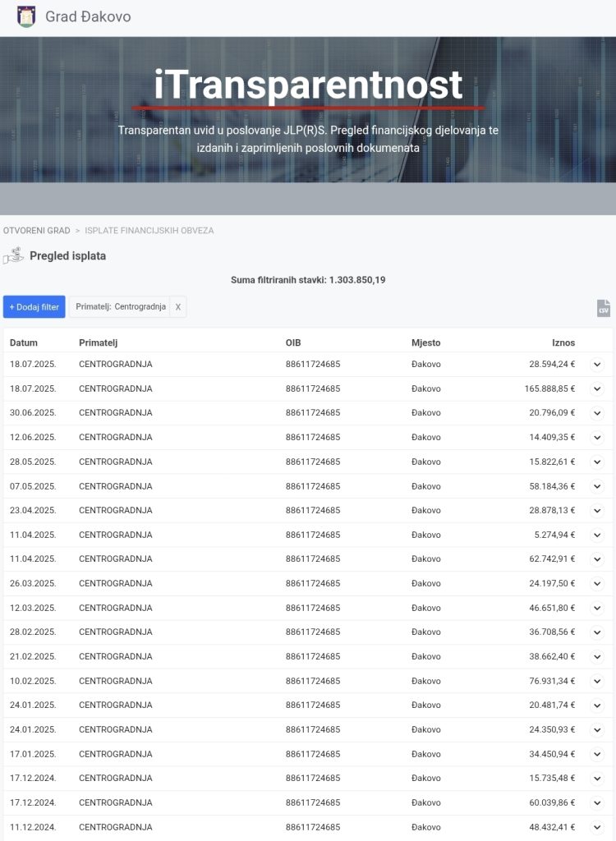Click the amount 36.708,56 €
Image resolution: width=616 pixels, height=841 pixels.
552,632
